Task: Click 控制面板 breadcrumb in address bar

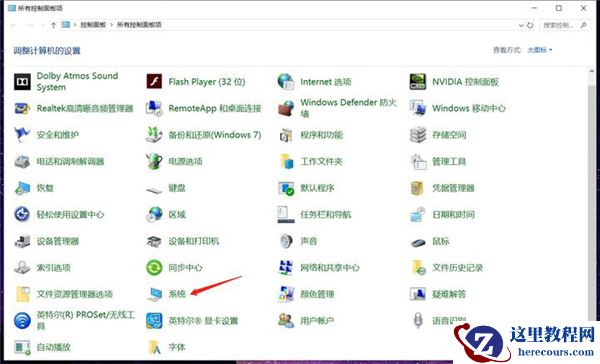Action: click(x=93, y=25)
